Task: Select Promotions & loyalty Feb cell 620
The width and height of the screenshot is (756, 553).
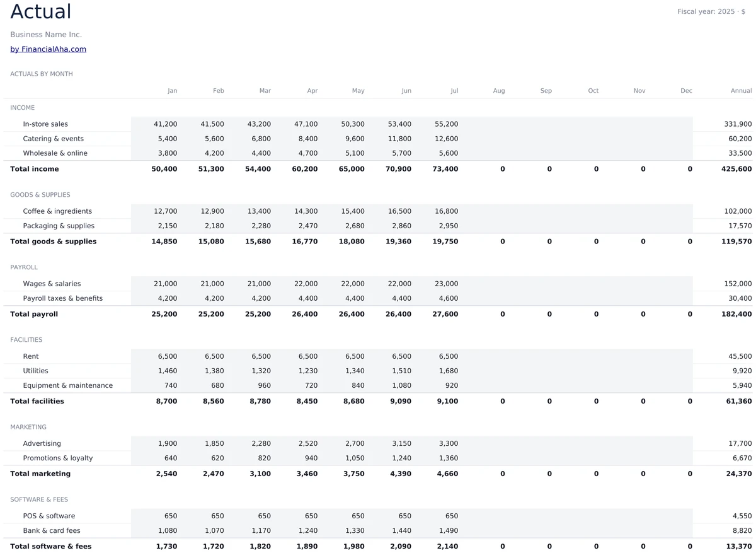Action: tap(202, 458)
